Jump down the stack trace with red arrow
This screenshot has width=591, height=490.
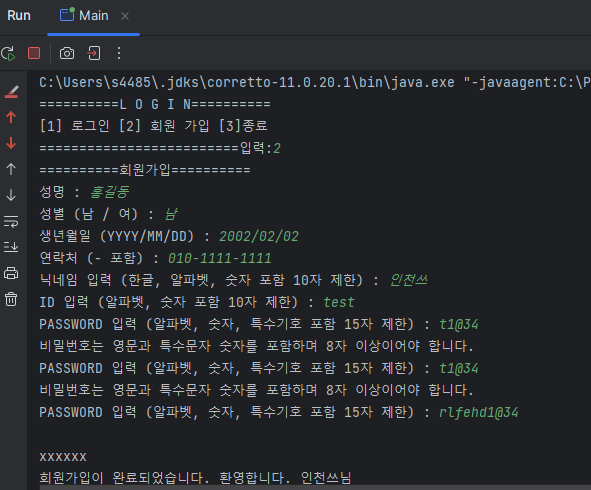click(x=11, y=143)
